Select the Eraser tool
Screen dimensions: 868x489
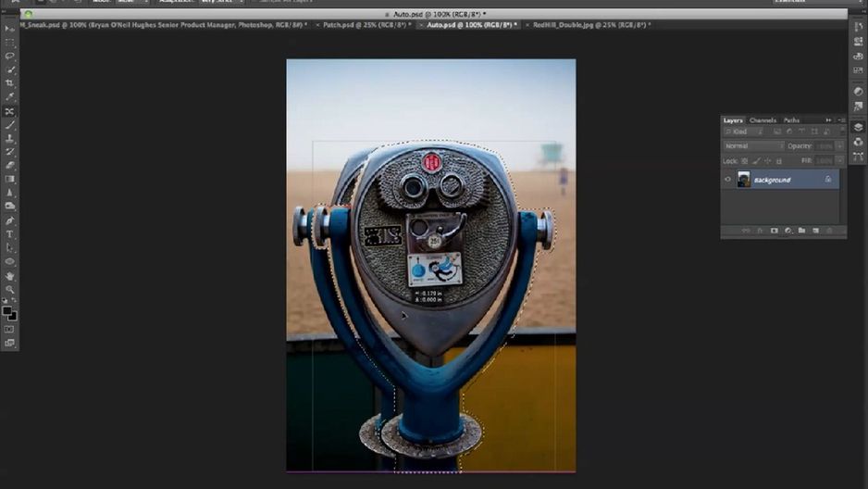[9, 166]
